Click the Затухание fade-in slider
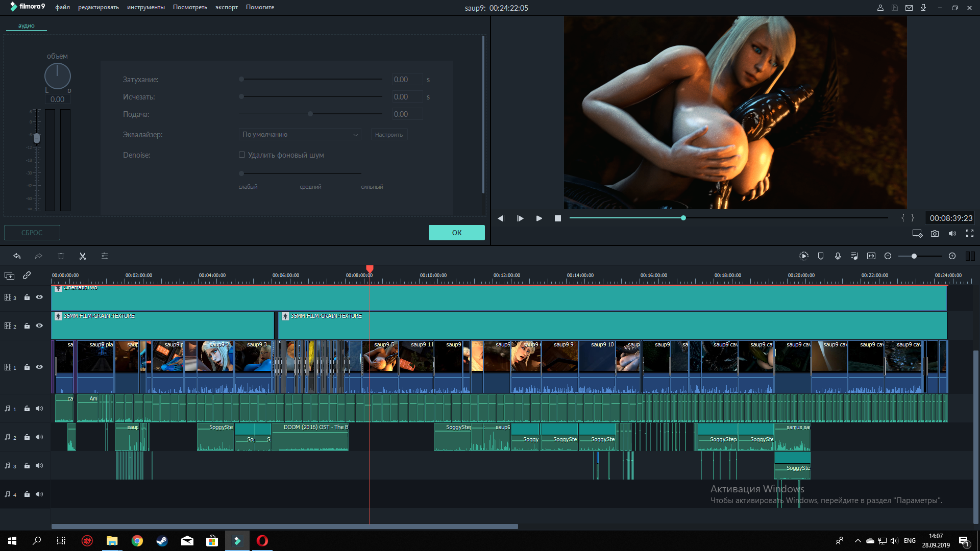The height and width of the screenshot is (551, 980). point(311,79)
